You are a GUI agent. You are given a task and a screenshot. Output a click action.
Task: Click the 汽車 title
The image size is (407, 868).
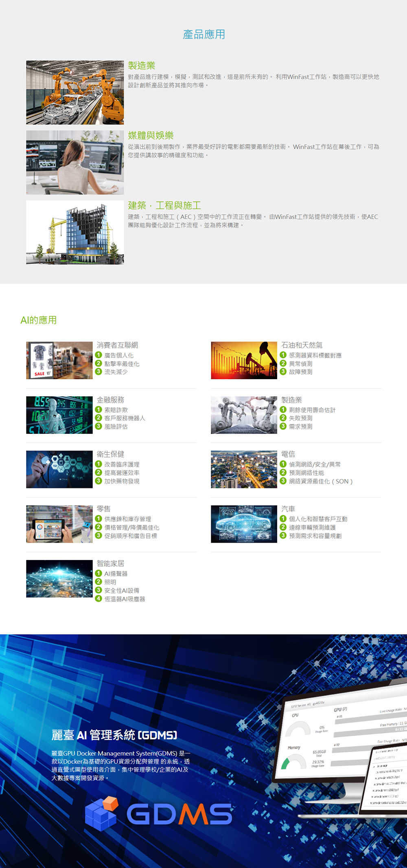click(288, 509)
